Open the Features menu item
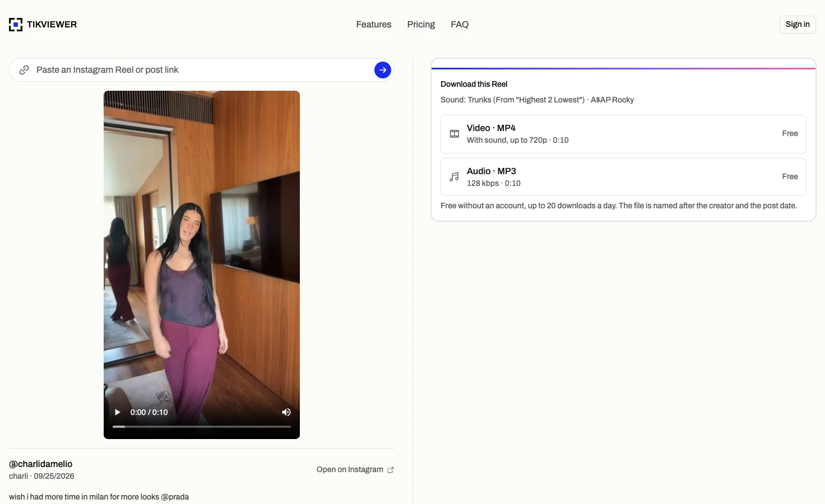The height and width of the screenshot is (504, 825). tap(374, 25)
